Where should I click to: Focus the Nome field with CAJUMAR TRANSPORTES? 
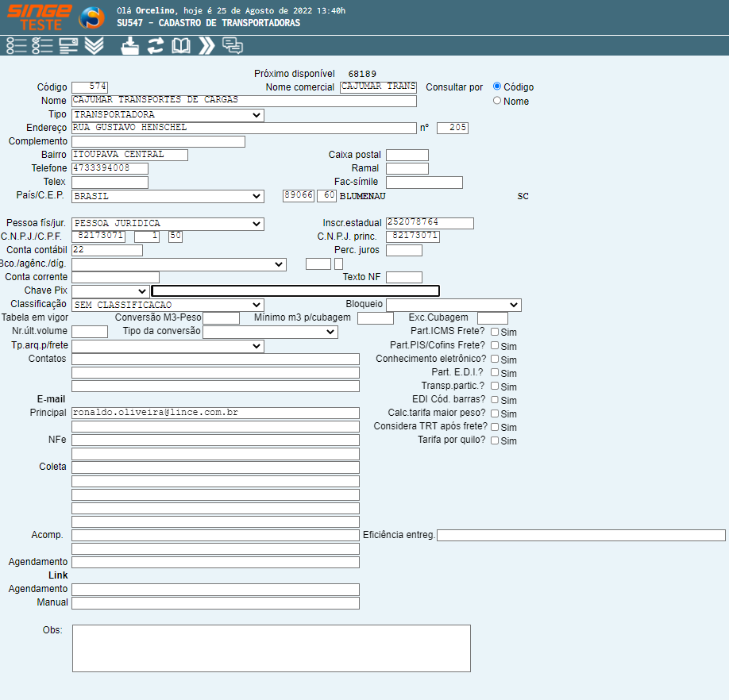click(x=244, y=100)
